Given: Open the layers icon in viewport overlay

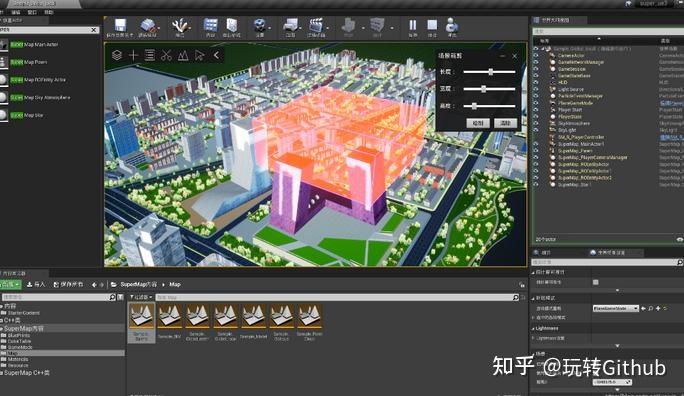Looking at the screenshot, I should click(117, 55).
